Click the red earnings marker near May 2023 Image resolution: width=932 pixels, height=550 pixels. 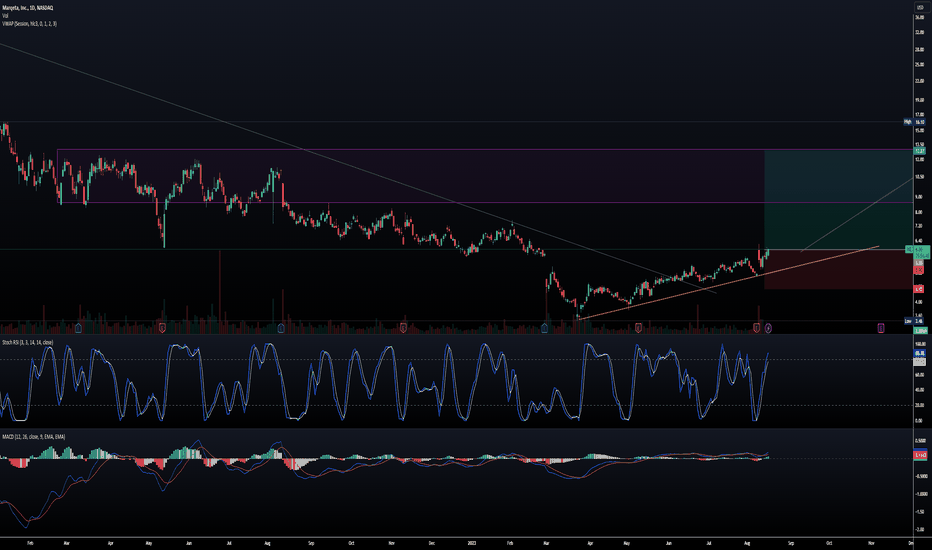pyautogui.click(x=638, y=328)
